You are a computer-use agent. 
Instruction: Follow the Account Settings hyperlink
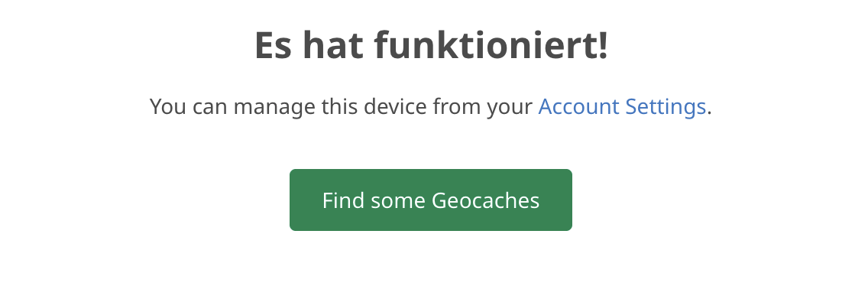coord(622,106)
